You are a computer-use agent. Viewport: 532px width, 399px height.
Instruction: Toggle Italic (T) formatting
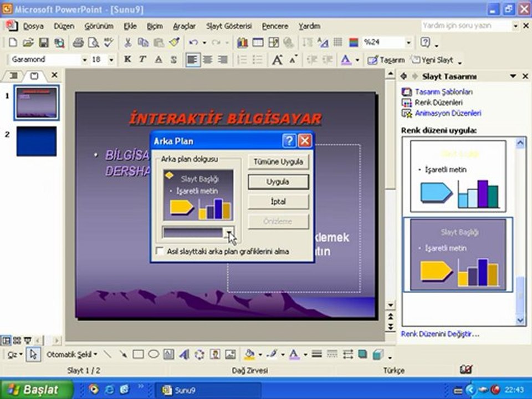142,59
